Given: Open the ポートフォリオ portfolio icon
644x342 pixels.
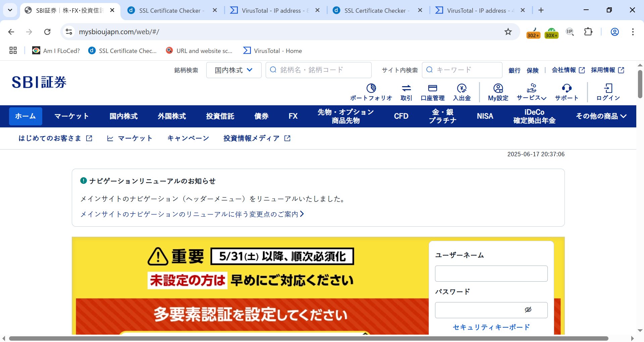Looking at the screenshot, I should [371, 92].
